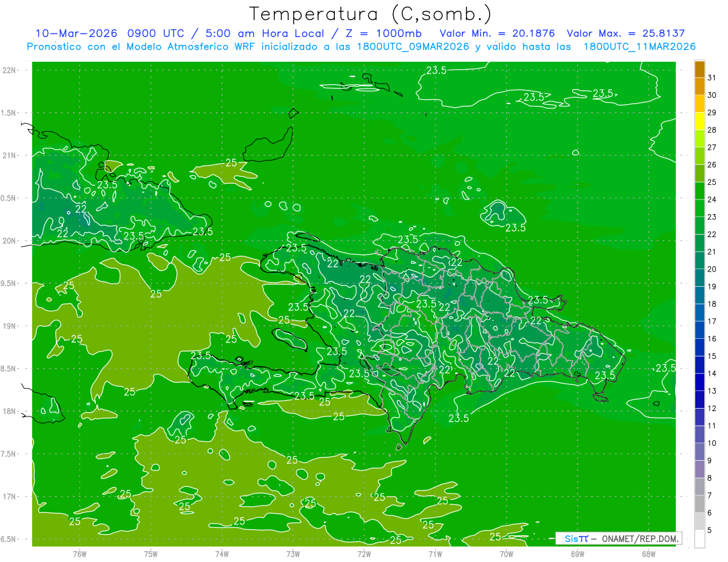Screen dimensions: 728x562
Task: Click "Valor Min. = 20.1876" readout
Action: click(x=497, y=33)
